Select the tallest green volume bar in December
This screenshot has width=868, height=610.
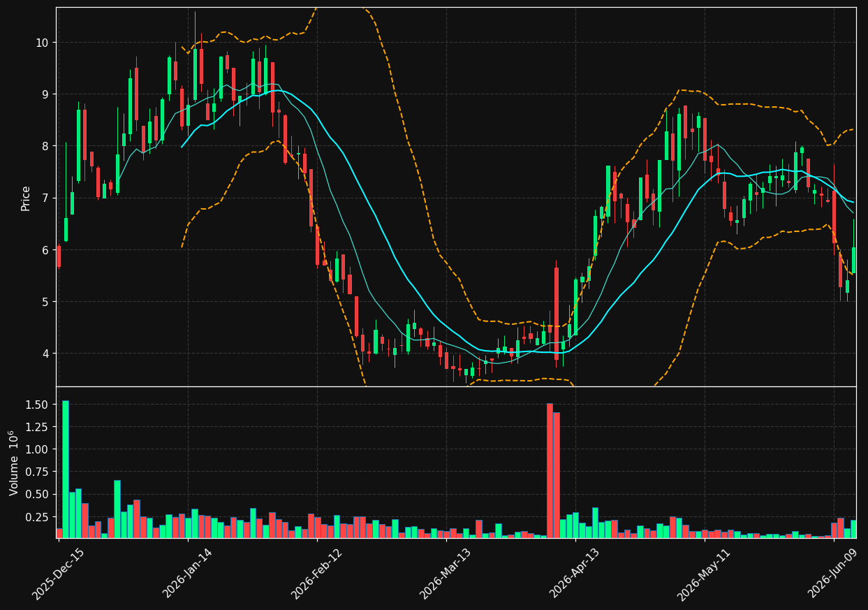[x=66, y=469]
